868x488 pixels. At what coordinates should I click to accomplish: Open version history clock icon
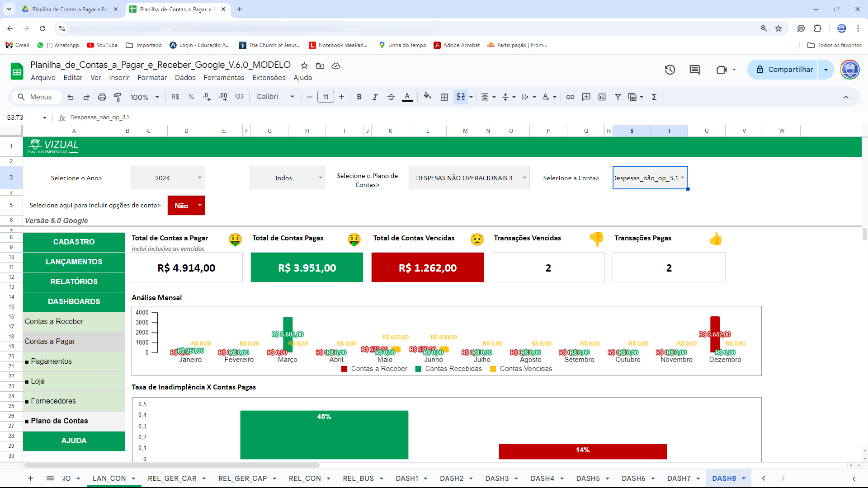tap(670, 70)
